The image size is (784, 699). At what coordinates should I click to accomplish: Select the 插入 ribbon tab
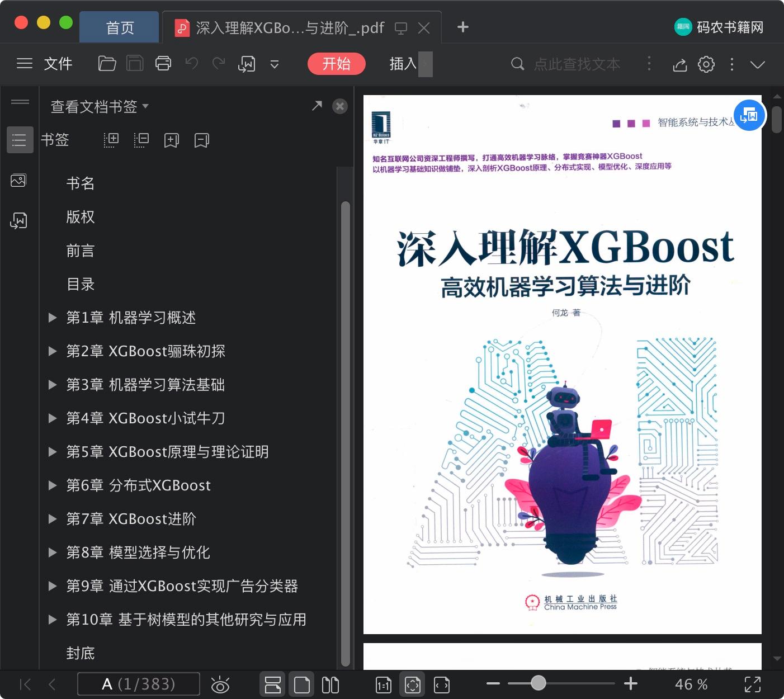[403, 64]
